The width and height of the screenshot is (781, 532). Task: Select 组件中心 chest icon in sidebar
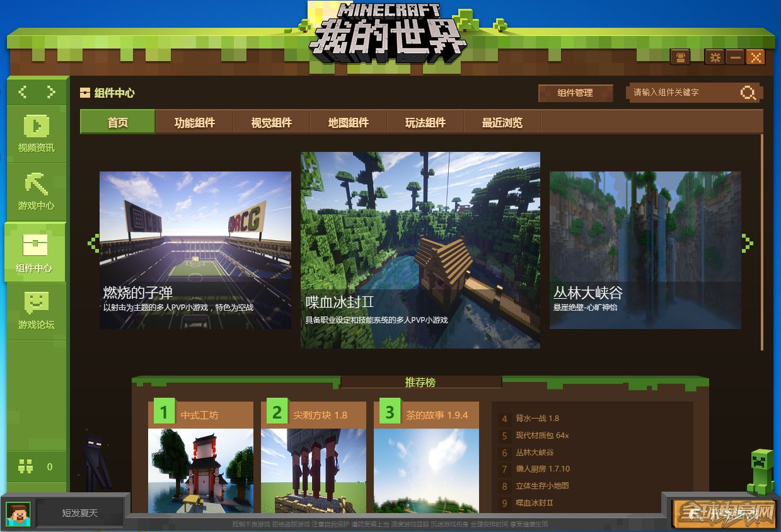[35, 252]
